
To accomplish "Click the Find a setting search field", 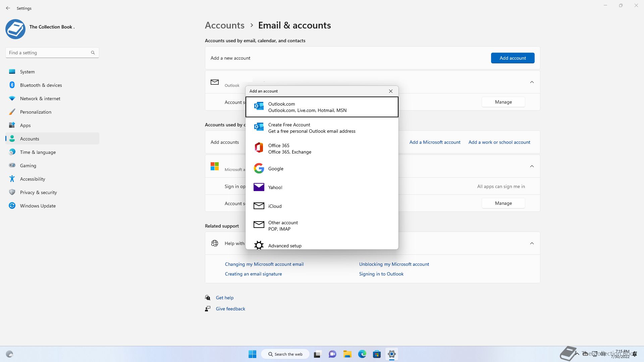I will coord(52,53).
